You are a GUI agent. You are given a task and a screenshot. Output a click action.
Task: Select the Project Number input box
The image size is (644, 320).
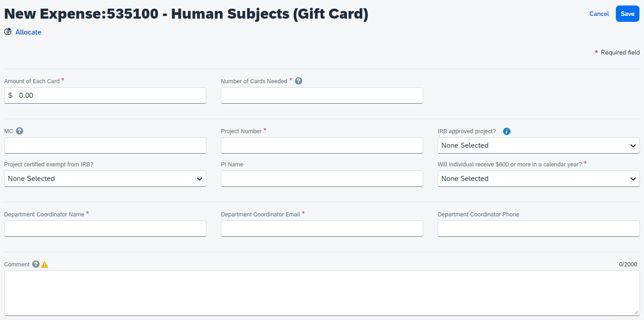pyautogui.click(x=322, y=145)
